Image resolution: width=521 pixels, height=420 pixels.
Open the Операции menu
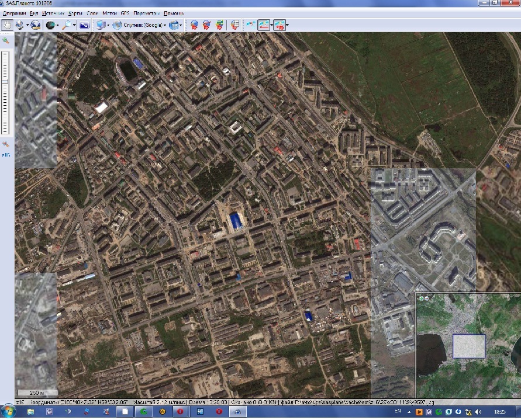tap(15, 13)
